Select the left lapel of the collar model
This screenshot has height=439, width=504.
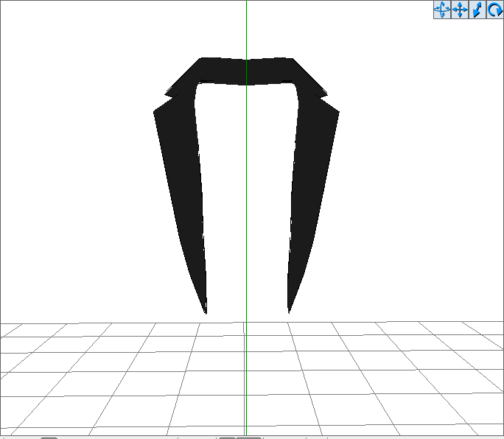185,193
